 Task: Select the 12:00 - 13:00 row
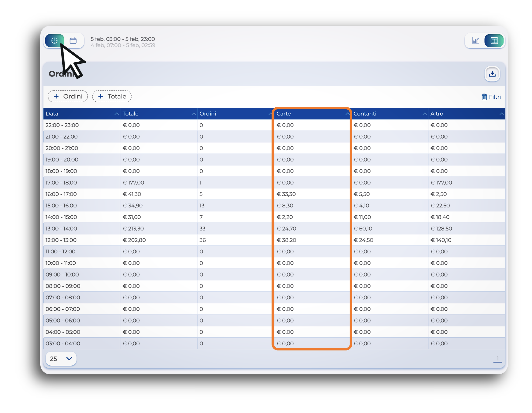(x=61, y=240)
